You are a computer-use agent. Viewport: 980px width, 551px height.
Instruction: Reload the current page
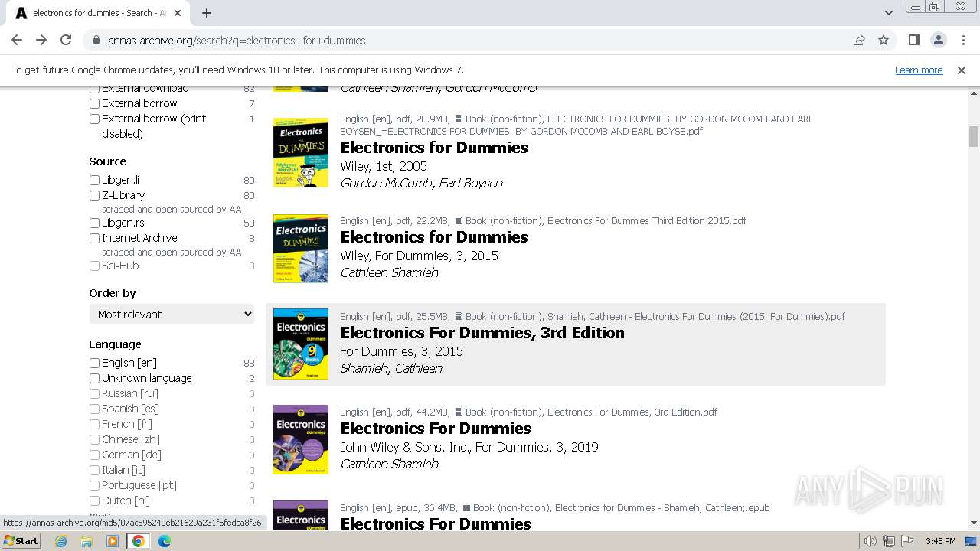pos(66,40)
